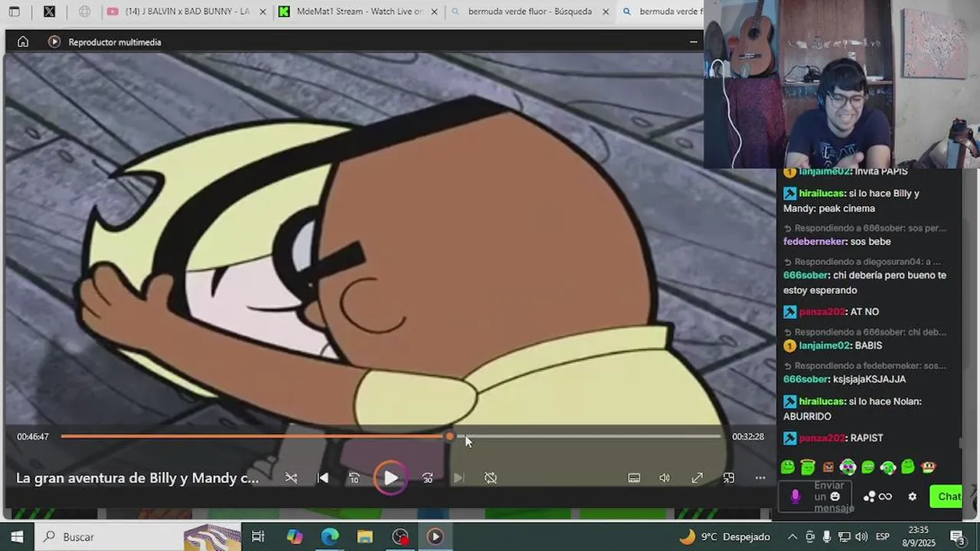This screenshot has height=551, width=980.
Task: Switch to the pinned globe tab
Action: tap(85, 11)
